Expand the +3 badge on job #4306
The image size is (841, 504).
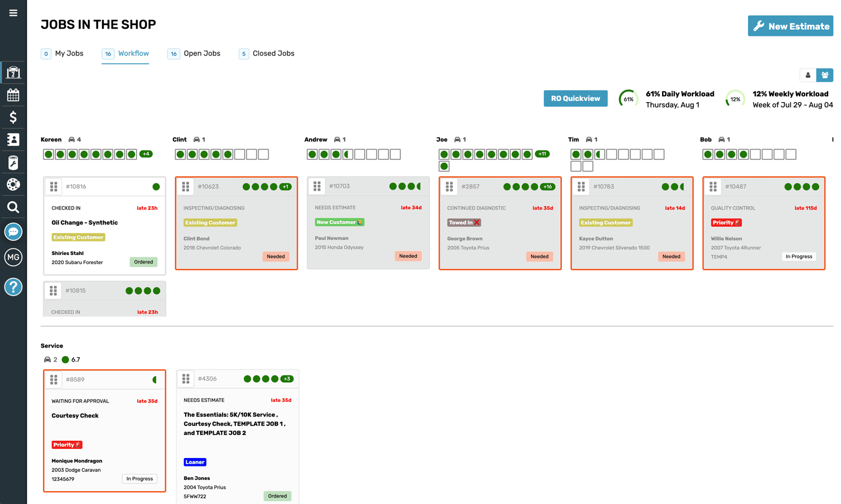(x=287, y=378)
